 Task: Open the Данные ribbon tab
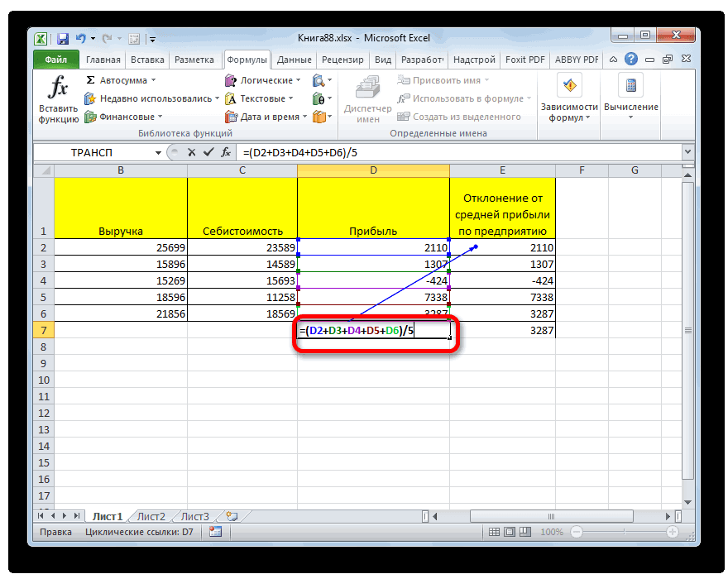[294, 60]
